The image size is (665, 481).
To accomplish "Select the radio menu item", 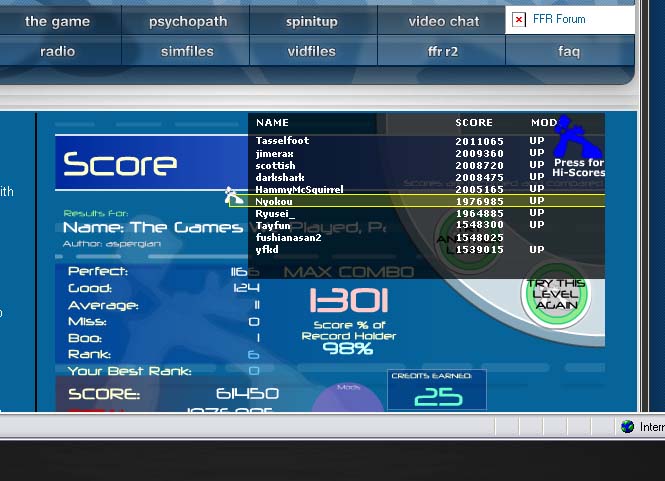I will tap(57, 51).
